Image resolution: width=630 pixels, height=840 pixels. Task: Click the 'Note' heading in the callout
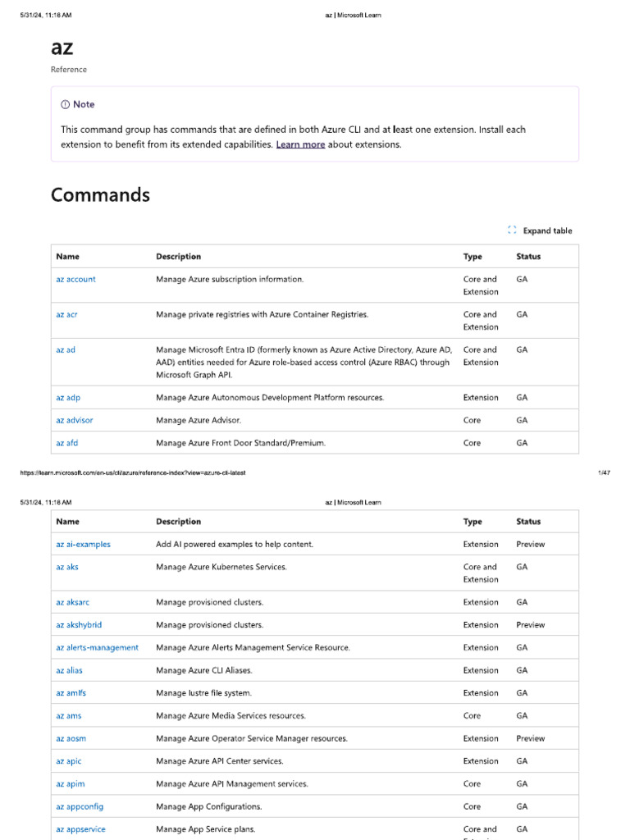click(x=84, y=104)
